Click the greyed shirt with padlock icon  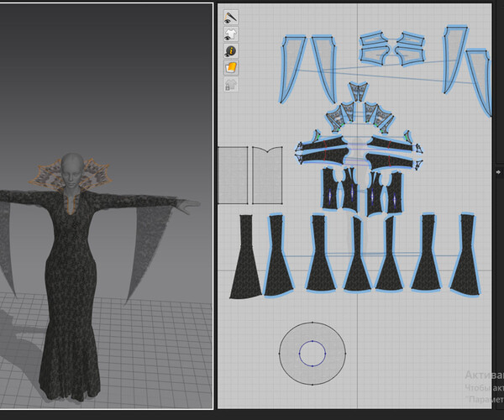coord(231,85)
